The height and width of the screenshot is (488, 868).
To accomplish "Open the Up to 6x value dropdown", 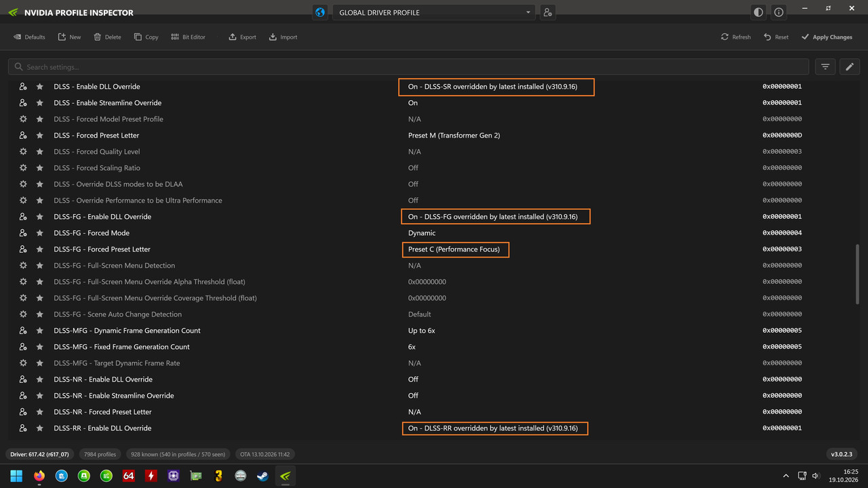I will click(421, 331).
